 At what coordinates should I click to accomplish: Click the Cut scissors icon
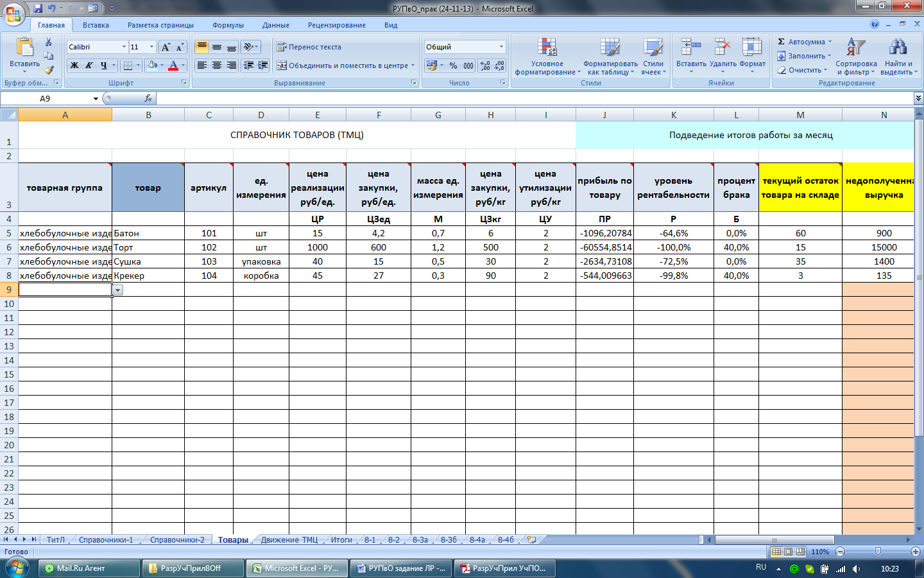[49, 42]
